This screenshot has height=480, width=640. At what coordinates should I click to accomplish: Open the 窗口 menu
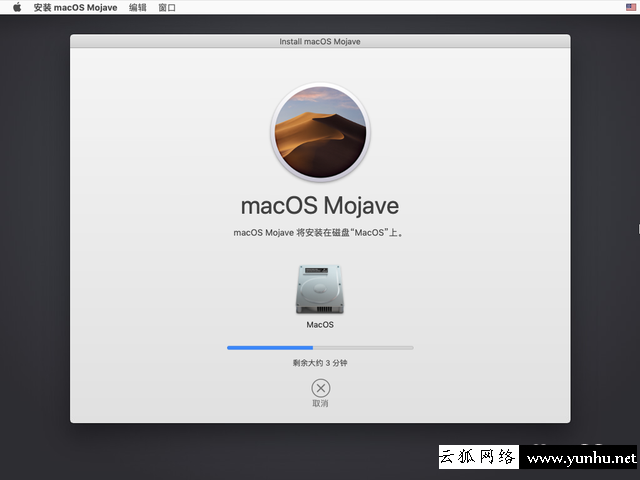pos(167,7)
